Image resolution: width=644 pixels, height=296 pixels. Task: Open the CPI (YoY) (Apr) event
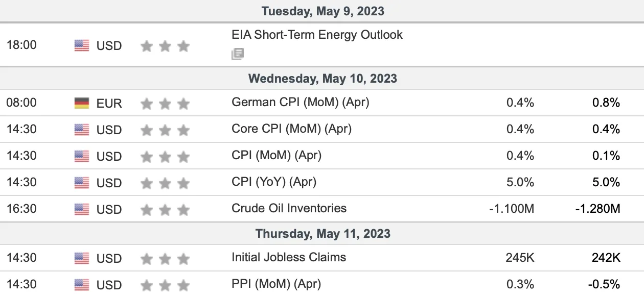click(274, 182)
